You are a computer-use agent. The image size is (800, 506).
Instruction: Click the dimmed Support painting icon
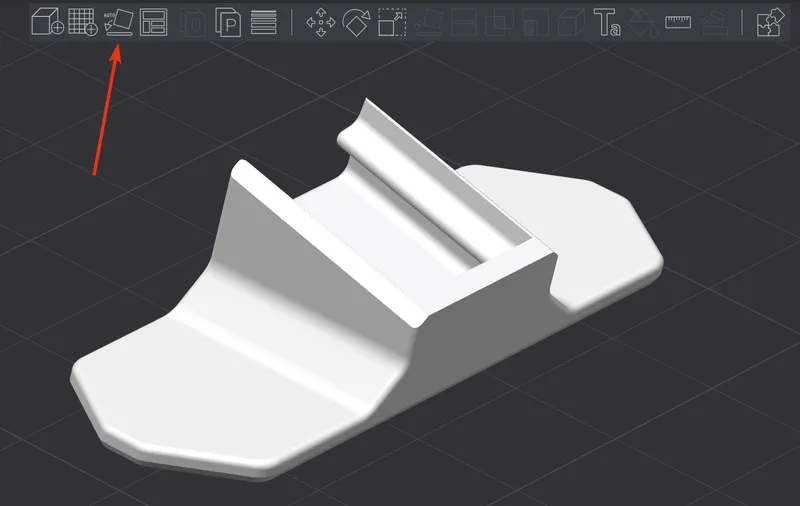(x=536, y=22)
